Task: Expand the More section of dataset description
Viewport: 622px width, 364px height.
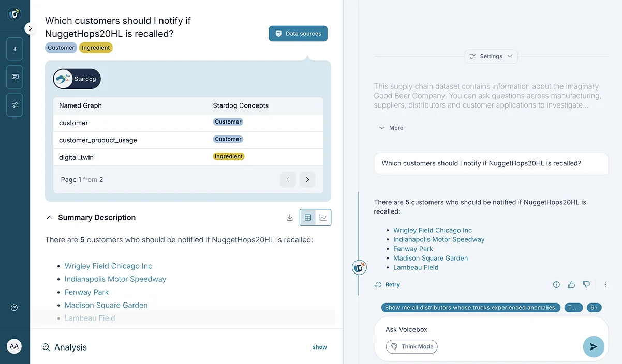Action: 391,127
